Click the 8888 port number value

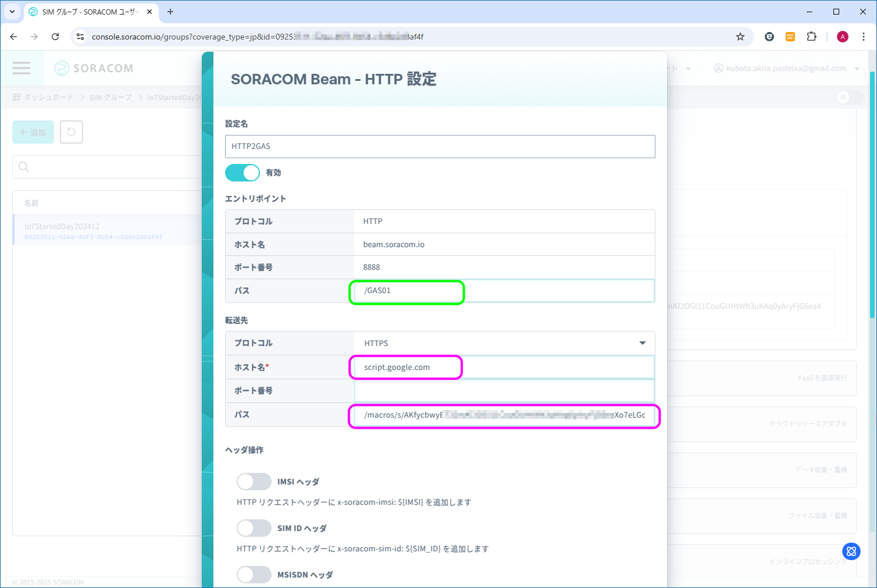[372, 268]
